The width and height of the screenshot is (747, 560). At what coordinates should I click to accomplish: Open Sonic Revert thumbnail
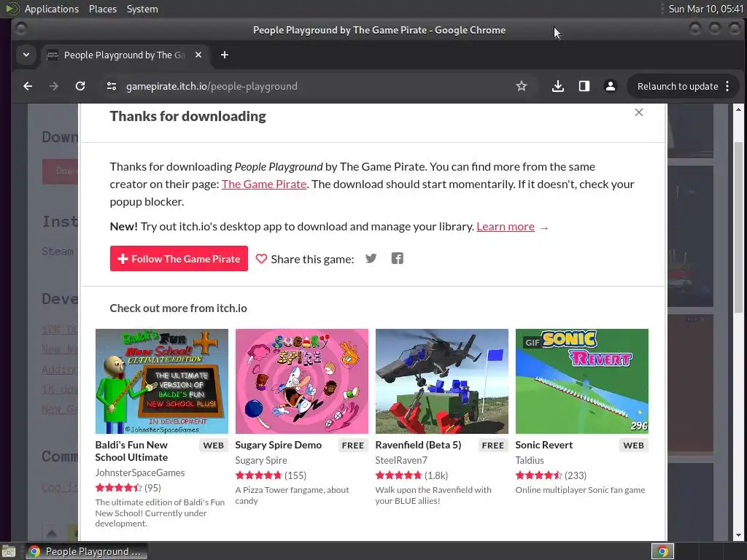(x=581, y=381)
